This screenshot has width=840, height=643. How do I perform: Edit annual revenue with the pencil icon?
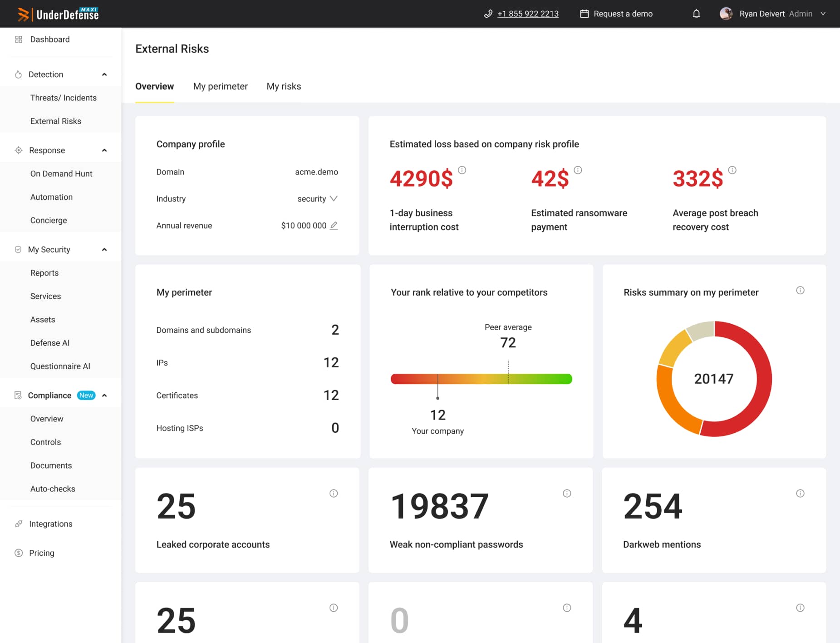334,225
